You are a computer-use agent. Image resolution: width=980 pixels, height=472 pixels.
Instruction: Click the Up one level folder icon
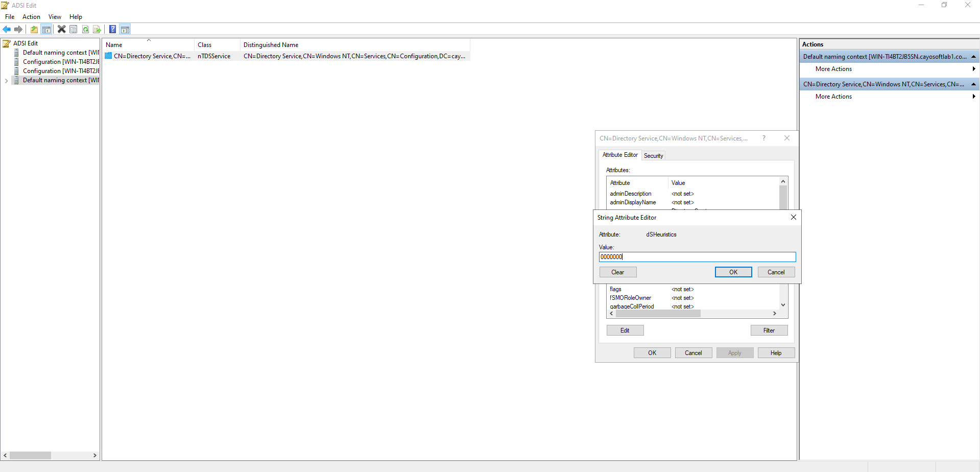34,29
